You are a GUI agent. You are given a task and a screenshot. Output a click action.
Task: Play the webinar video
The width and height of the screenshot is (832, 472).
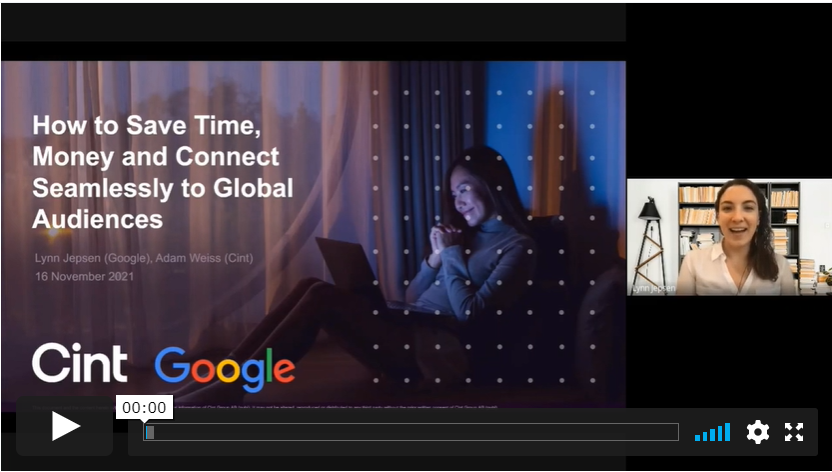pyautogui.click(x=65, y=426)
